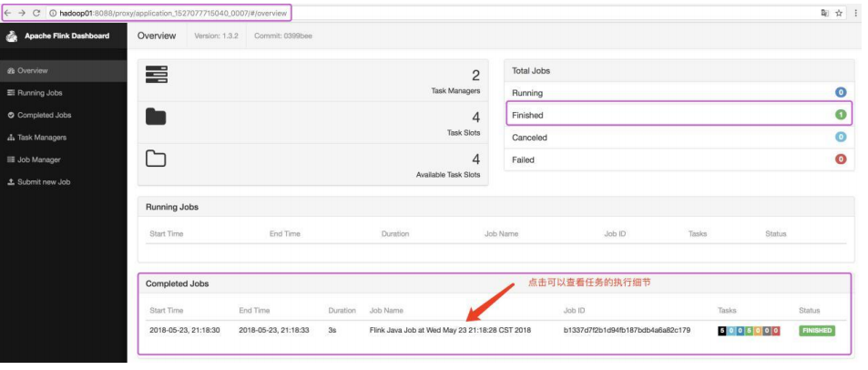Click the job ID b1337d7f2b1d94fb187bdb4a6a82c179
Viewport: 868px width, 370px height.
coord(628,330)
